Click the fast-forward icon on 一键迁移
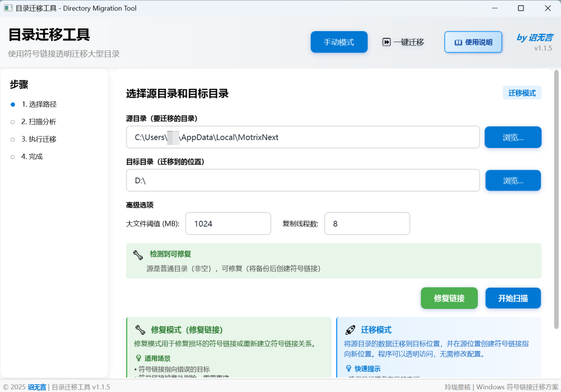Image resolution: width=561 pixels, height=392 pixels. [x=385, y=42]
